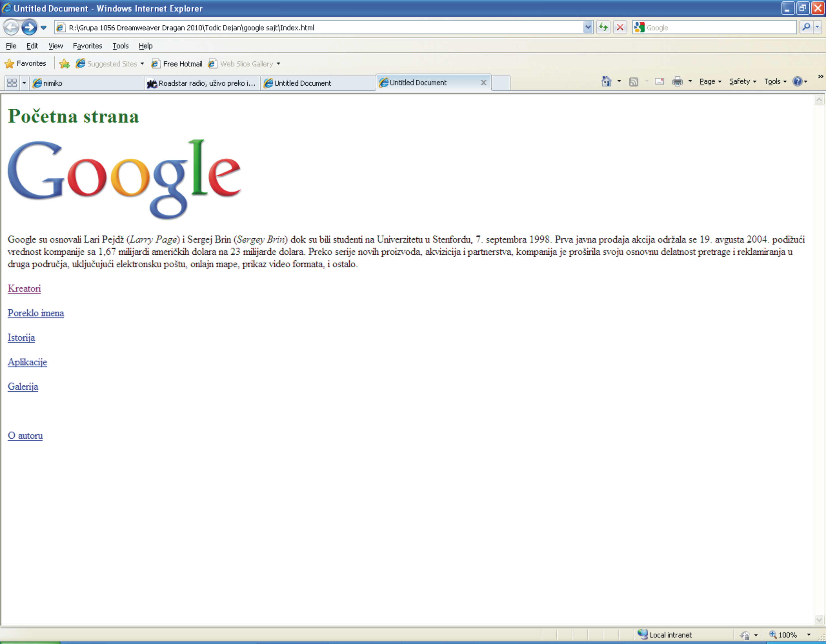Open search provider options dropdown
This screenshot has width=826, height=644.
click(817, 27)
